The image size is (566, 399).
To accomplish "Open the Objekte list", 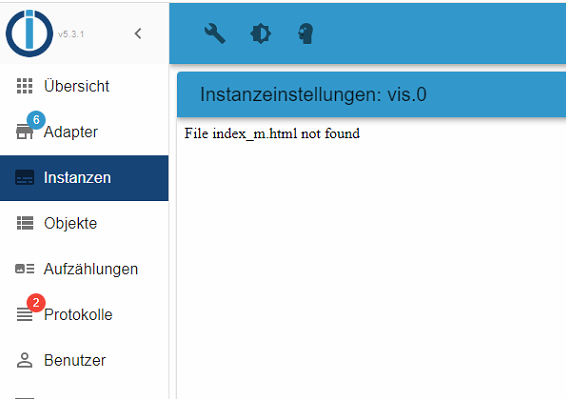I will click(84, 223).
